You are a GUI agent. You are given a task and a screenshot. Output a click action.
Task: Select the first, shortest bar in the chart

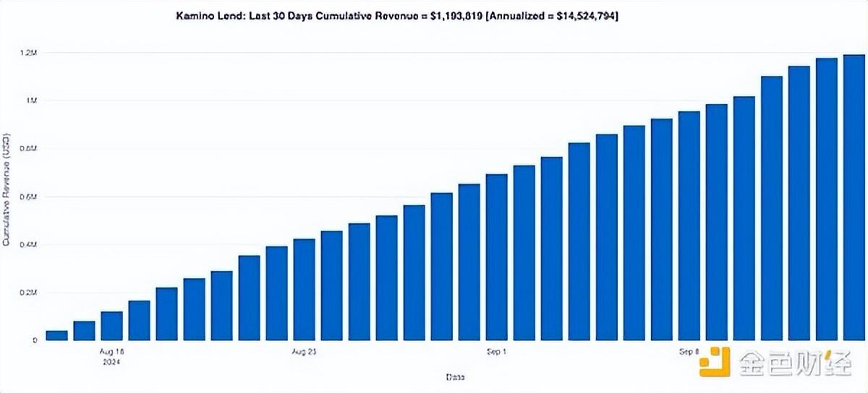(x=56, y=335)
